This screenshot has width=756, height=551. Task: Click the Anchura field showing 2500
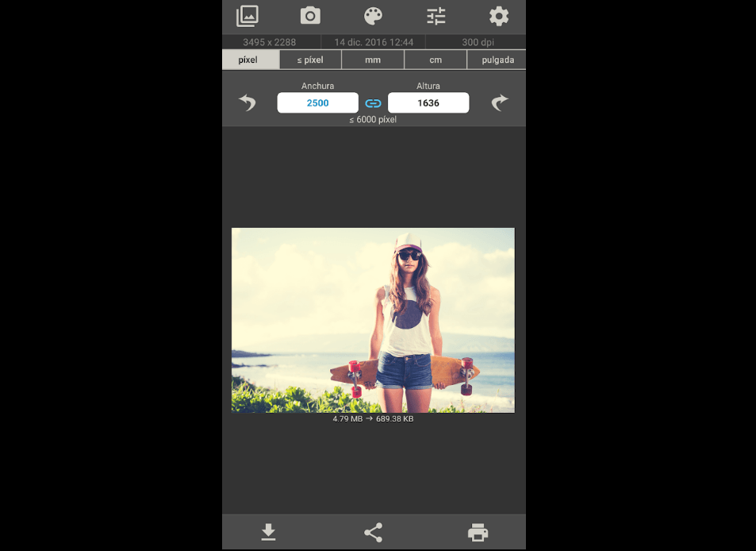tap(318, 102)
